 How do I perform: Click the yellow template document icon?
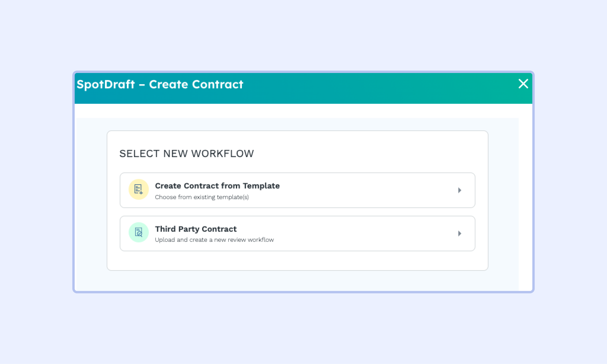[x=139, y=189]
